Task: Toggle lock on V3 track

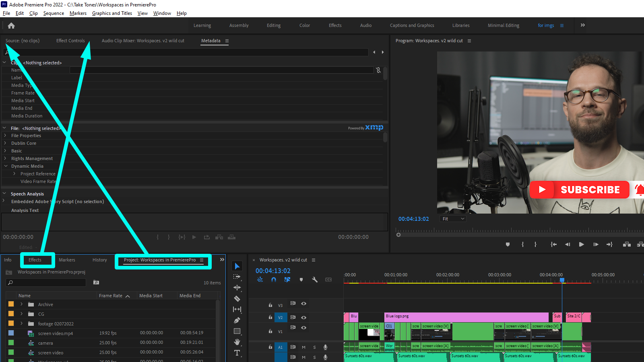Action: (x=270, y=305)
